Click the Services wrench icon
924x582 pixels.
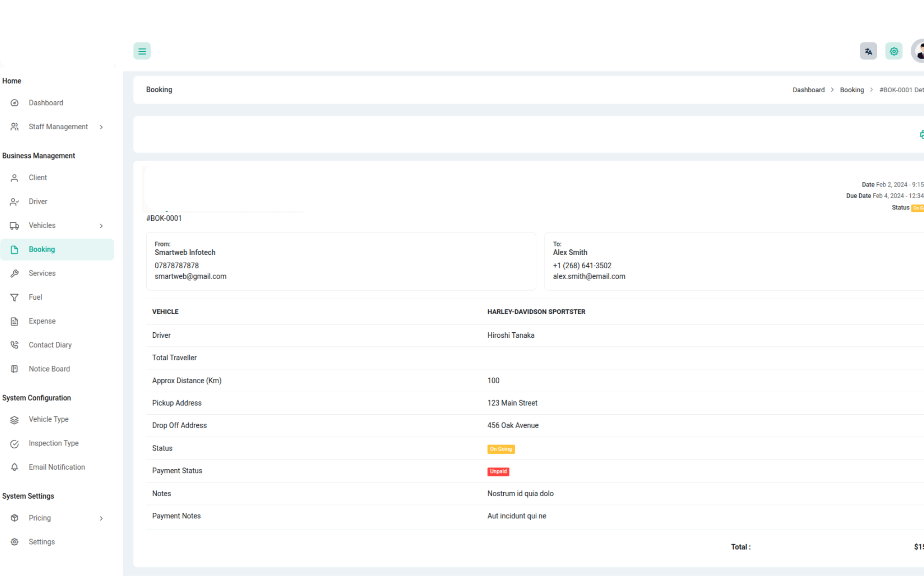15,274
